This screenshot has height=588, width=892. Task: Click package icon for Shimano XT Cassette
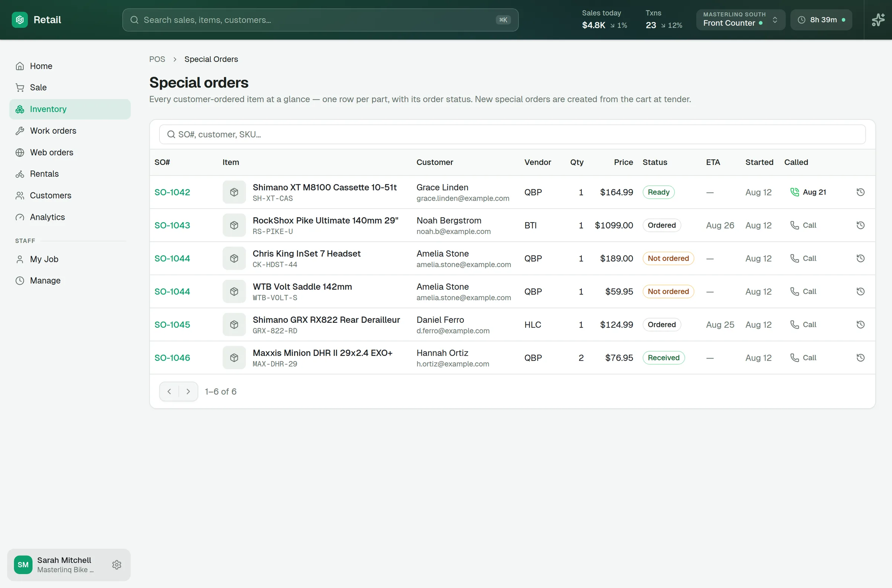pos(234,192)
